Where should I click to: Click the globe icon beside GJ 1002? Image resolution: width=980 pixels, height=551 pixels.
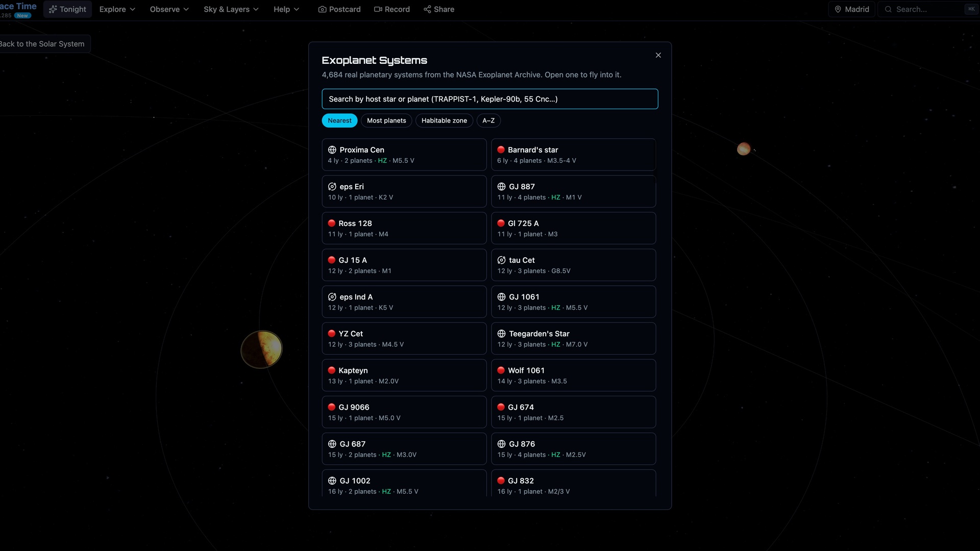pos(332,481)
